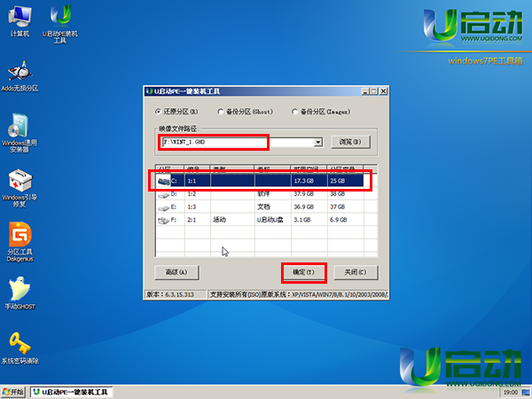Open the Adds无损分区 desktop icon
The image size is (532, 399).
tap(20, 76)
